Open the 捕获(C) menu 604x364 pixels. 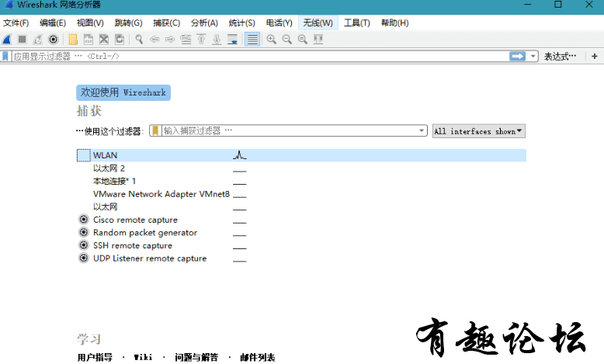[x=166, y=23]
